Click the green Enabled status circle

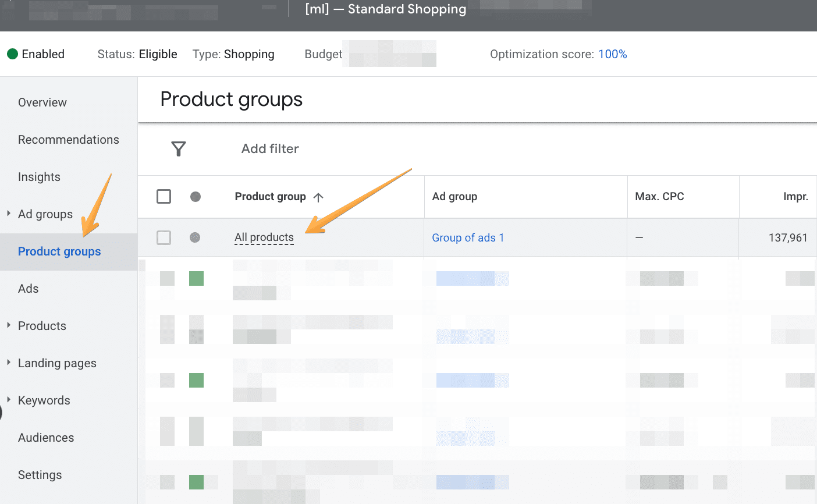[12, 54]
